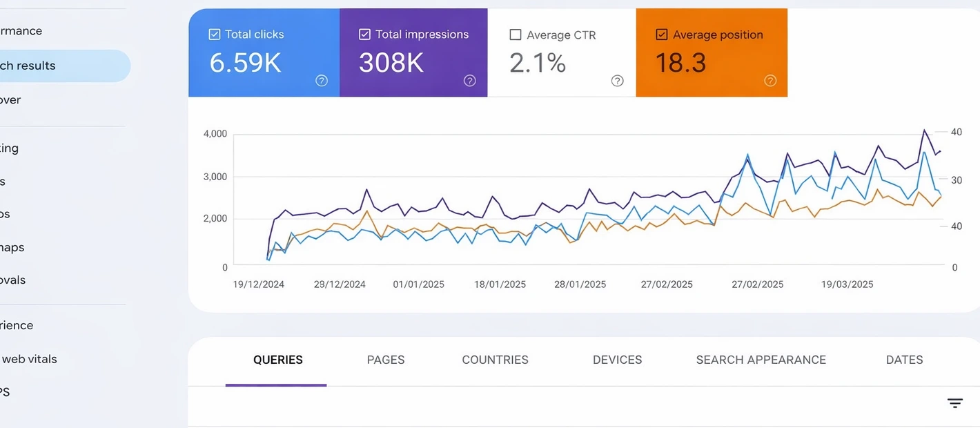Select the DEVICES tab
The height and width of the screenshot is (428, 980).
[617, 360]
